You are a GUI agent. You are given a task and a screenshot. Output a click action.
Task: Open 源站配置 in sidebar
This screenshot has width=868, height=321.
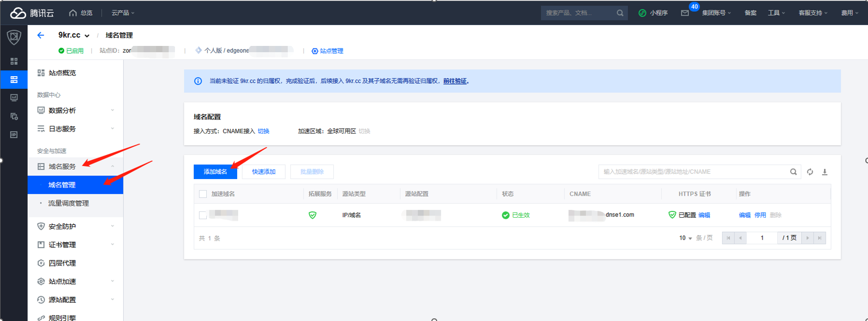[x=76, y=300]
